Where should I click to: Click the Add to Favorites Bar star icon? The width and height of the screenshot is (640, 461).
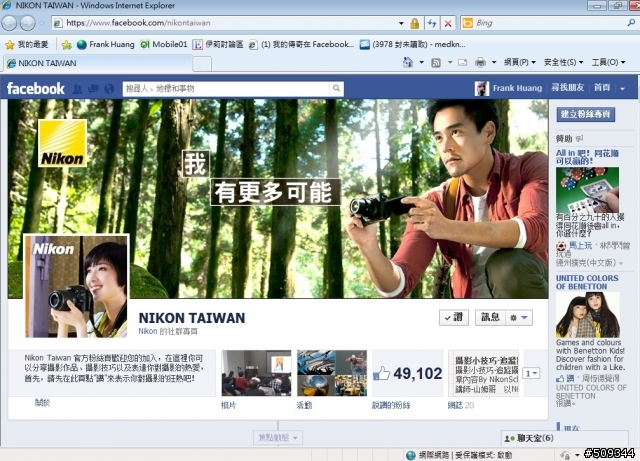pos(66,45)
